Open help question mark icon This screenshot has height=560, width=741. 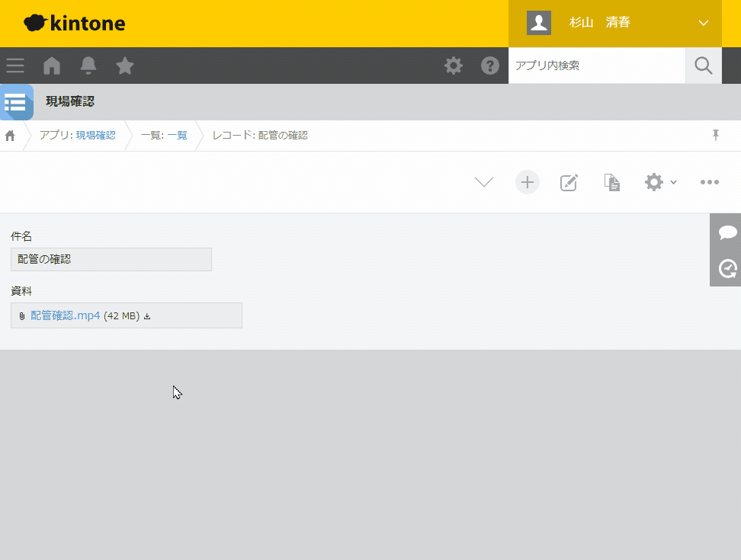[490, 66]
